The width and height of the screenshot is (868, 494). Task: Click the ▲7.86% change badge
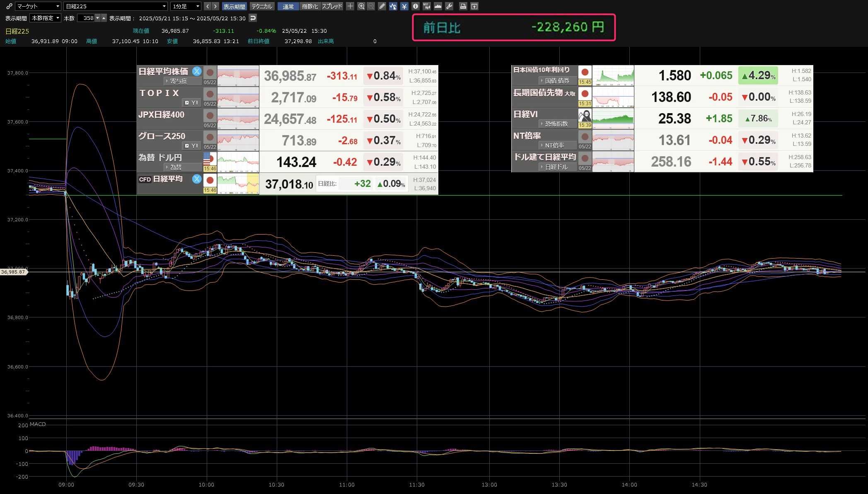point(758,119)
